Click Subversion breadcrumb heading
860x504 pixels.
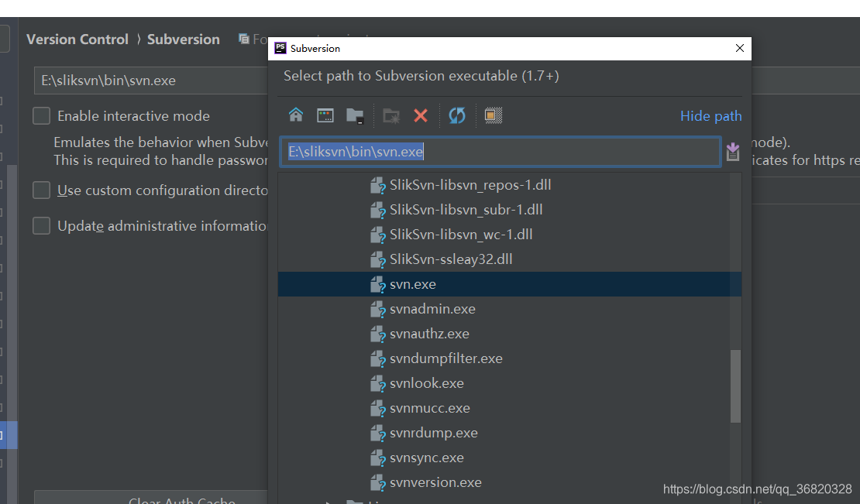click(183, 39)
